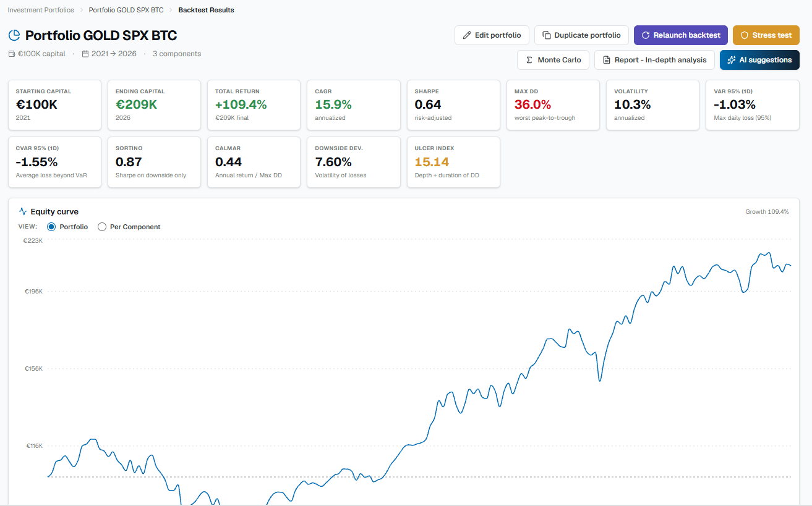Click the pulse icon beside Equity curve
Viewport: 812px width, 506px height.
click(23, 211)
